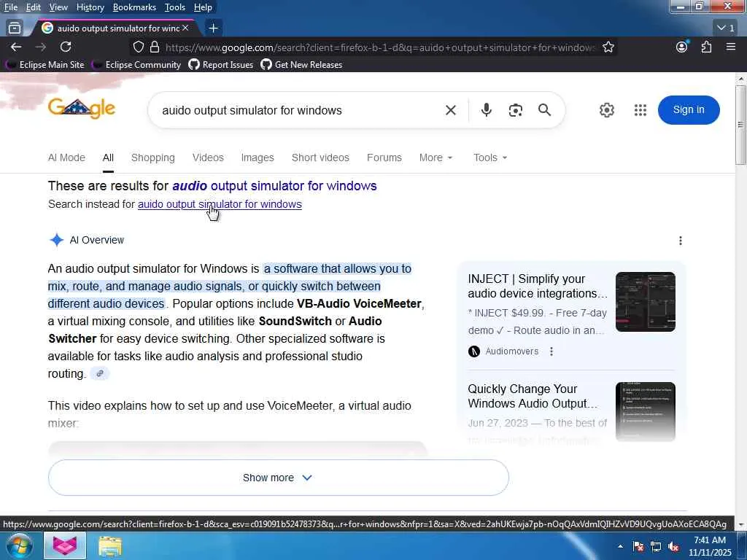Open File Explorer from the taskbar
This screenshot has height=560, width=747.
(110, 546)
